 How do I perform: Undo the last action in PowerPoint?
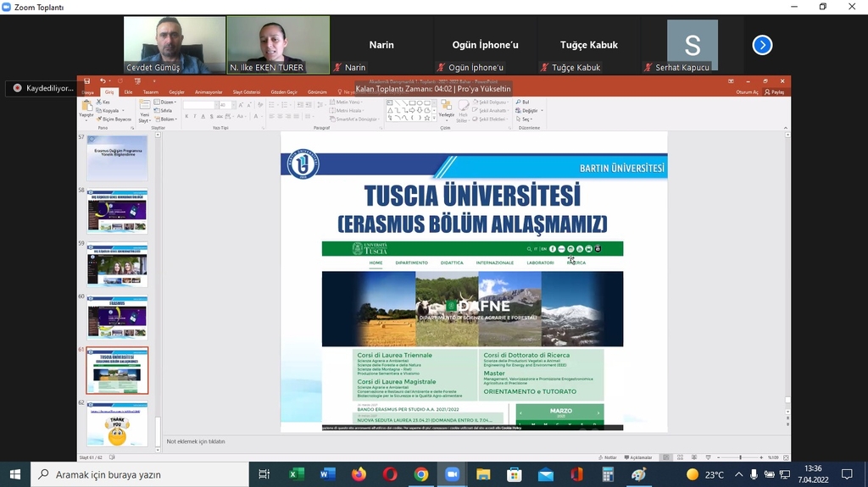click(103, 80)
